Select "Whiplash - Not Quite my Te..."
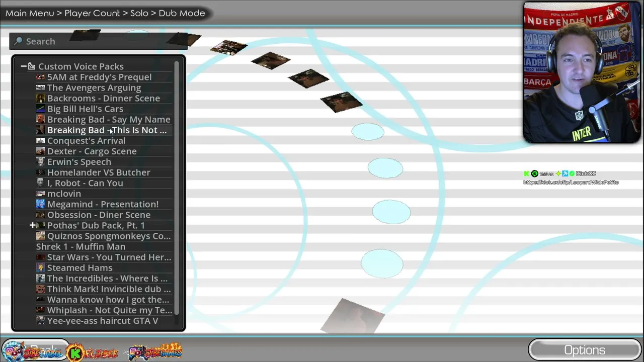 point(110,310)
